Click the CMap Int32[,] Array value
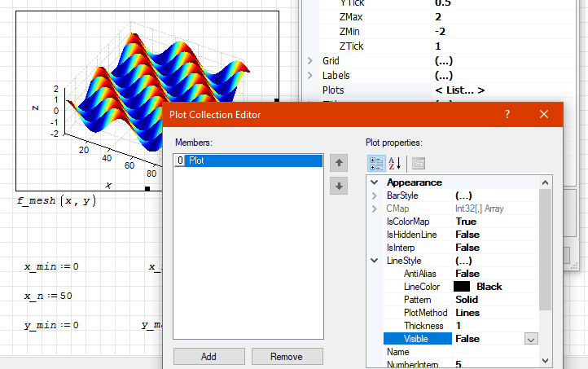The image size is (588, 369). tap(480, 209)
